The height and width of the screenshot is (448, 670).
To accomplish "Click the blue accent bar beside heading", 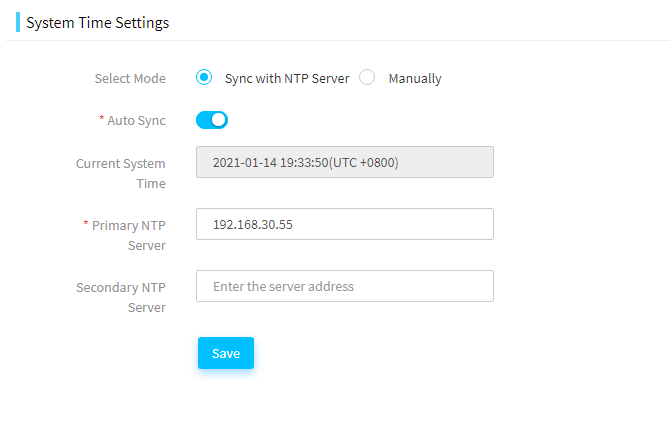I will click(18, 22).
